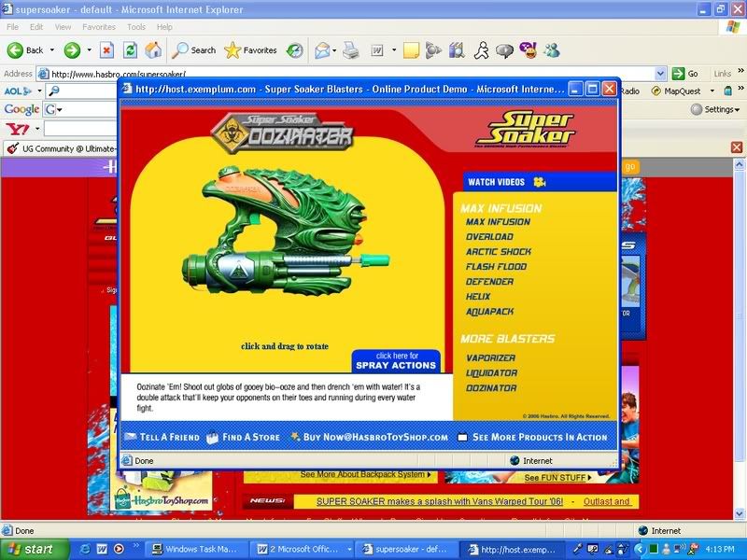
Task: Launch Windows Media Player from Quick Launch
Action: 119,549
